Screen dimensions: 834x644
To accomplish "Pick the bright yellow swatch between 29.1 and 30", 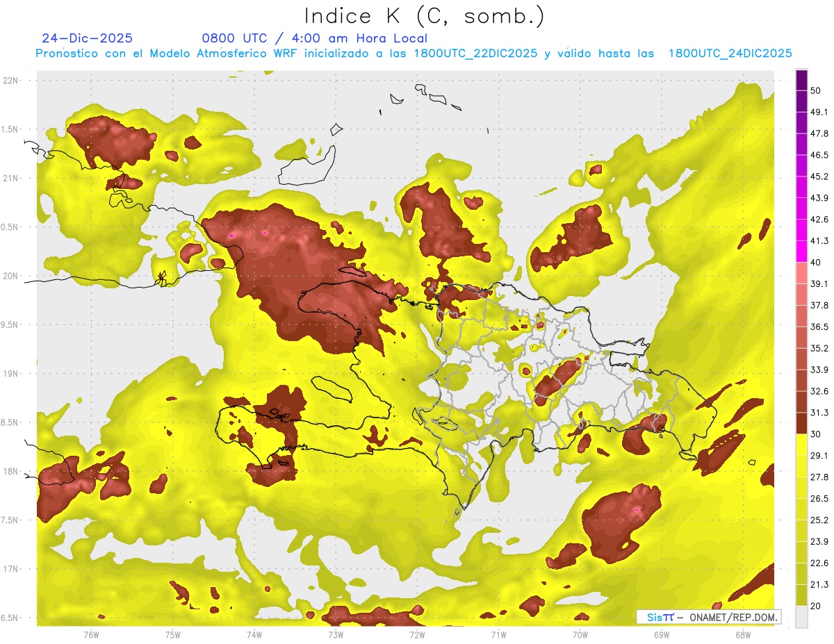I will click(801, 445).
